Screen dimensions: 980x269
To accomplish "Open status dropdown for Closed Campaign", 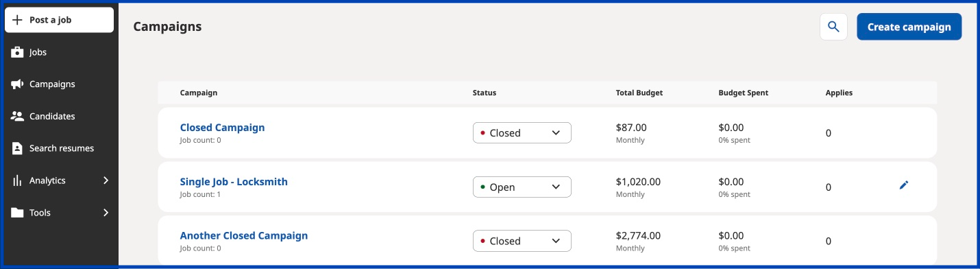I will pos(522,133).
